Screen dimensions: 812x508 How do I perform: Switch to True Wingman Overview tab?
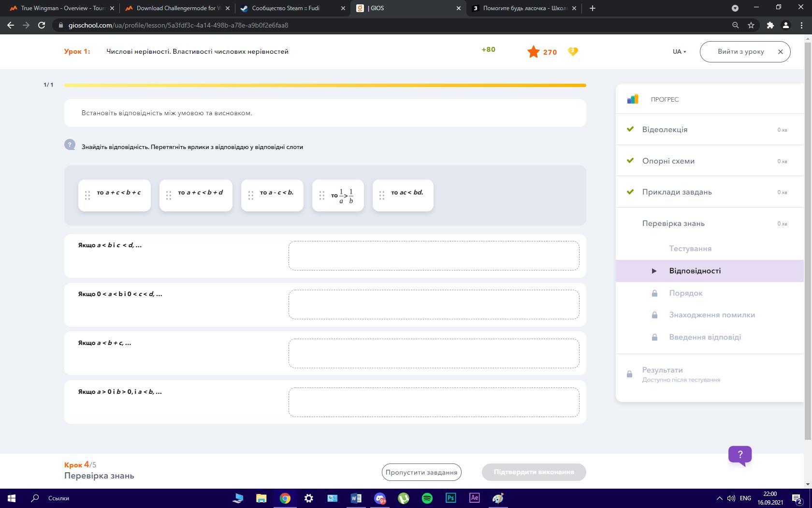(63, 8)
